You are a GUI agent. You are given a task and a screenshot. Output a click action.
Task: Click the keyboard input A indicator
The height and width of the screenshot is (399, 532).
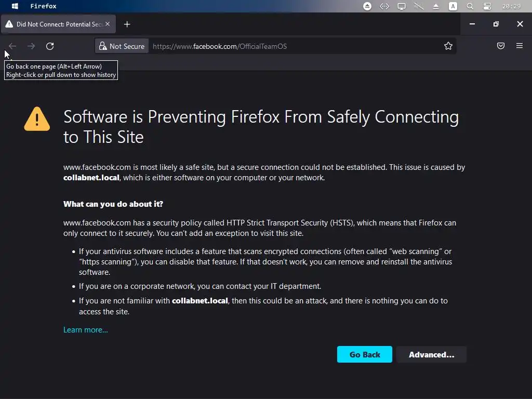(x=453, y=6)
